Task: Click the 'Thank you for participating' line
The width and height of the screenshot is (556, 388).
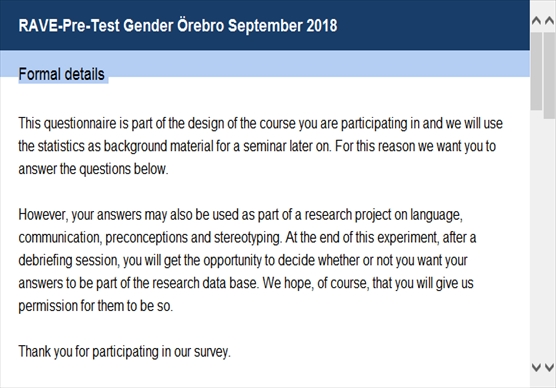Action: coord(124,351)
